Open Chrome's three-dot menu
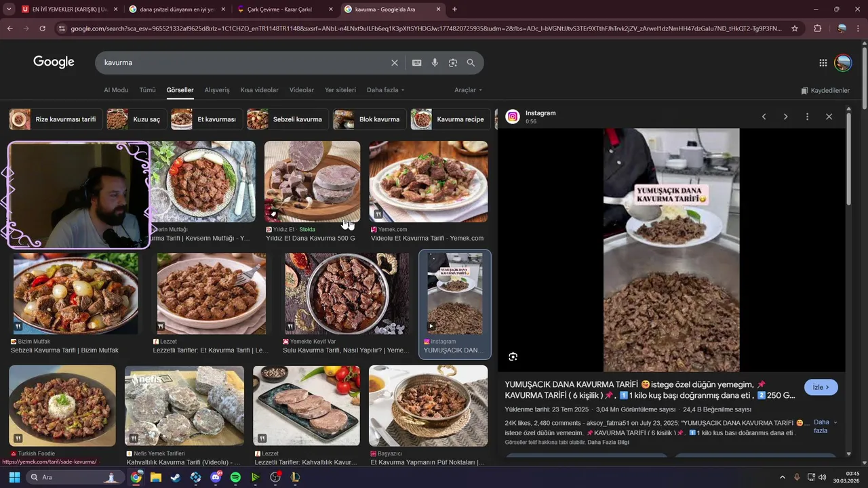Screen dimensions: 868x488 pyautogui.click(x=859, y=28)
